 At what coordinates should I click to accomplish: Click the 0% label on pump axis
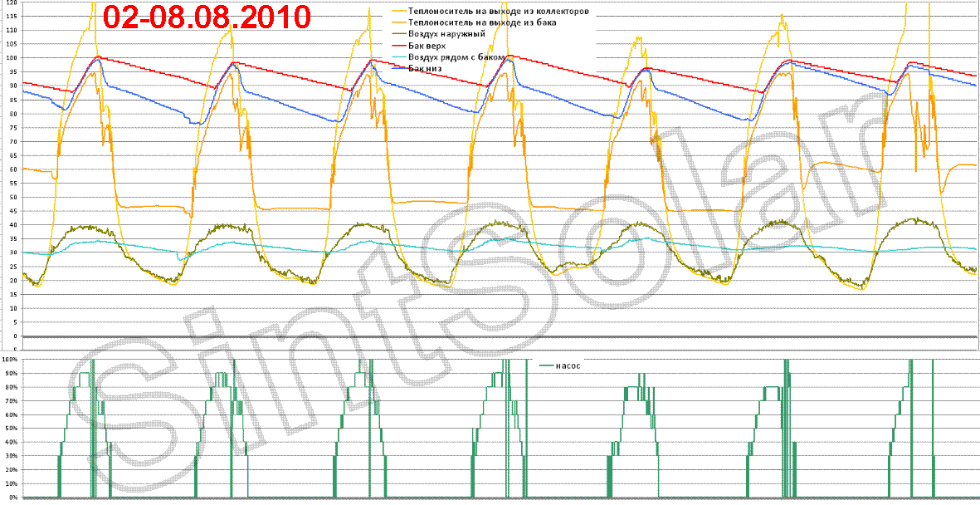[13, 498]
